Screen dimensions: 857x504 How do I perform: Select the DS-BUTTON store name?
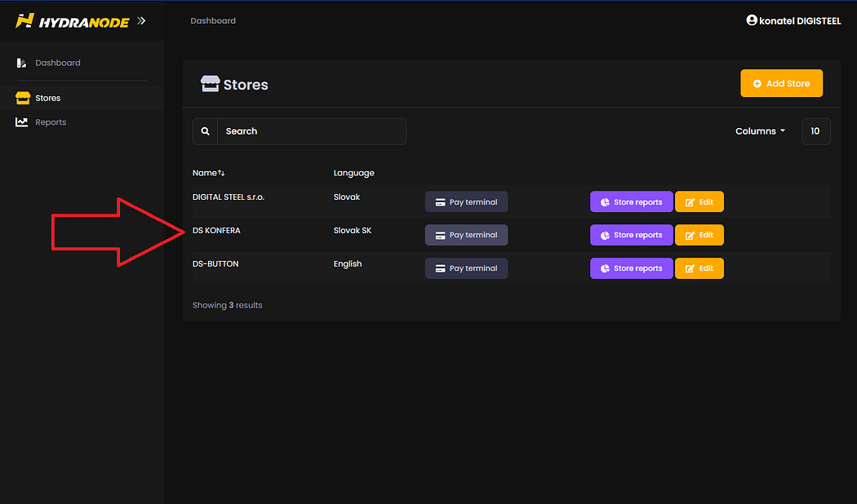coord(215,263)
